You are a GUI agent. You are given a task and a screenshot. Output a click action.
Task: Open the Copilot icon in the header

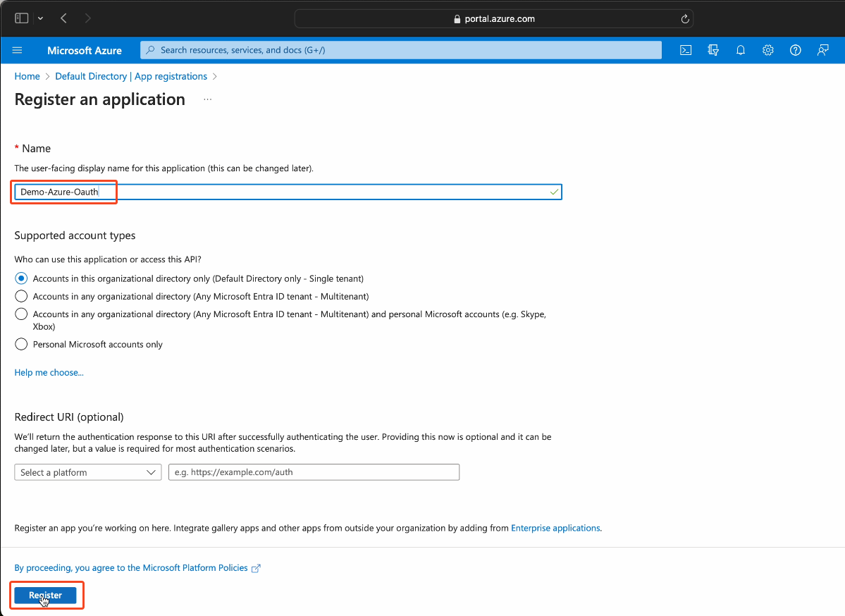[x=713, y=50]
